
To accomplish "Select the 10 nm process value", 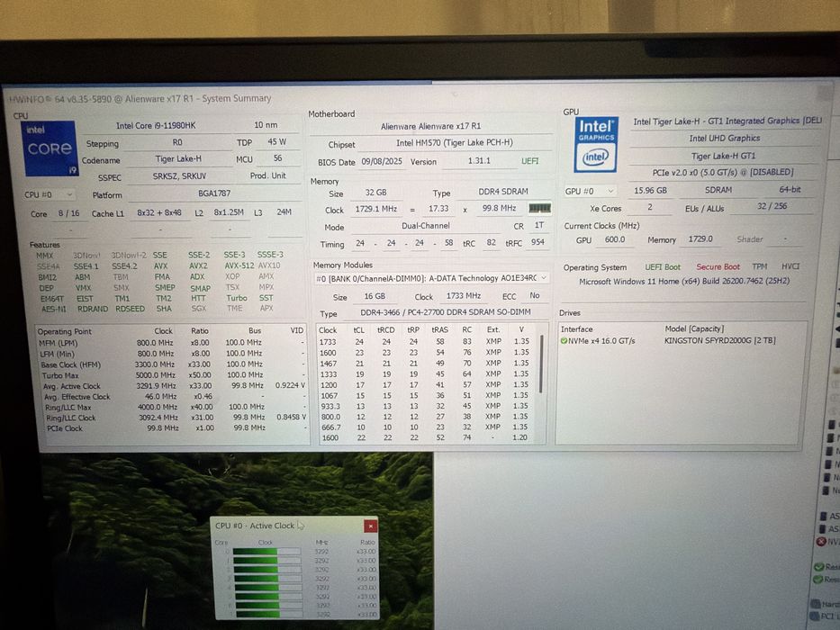I will coord(266,125).
